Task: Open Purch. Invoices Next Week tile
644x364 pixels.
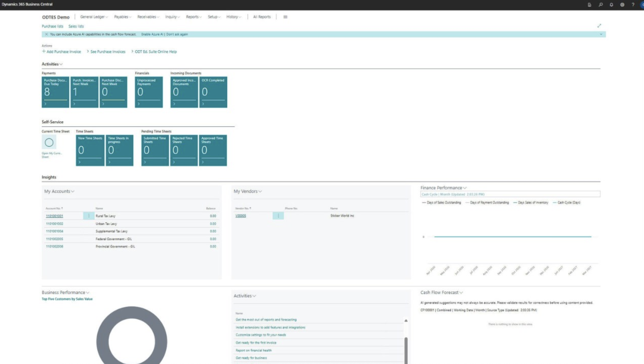Action: (x=84, y=92)
